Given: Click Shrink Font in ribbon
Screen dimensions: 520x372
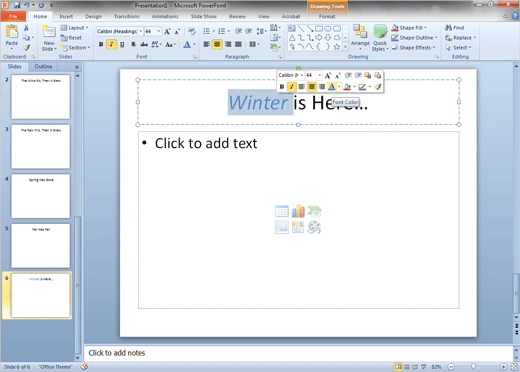Looking at the screenshot, I should [177, 32].
